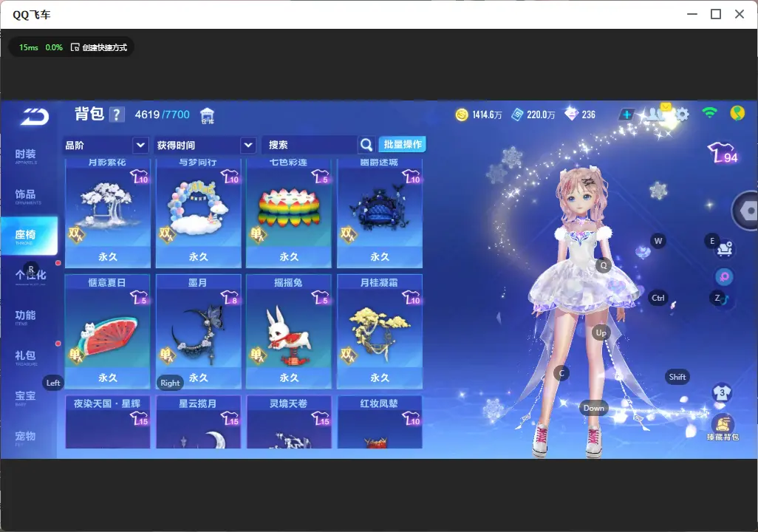758x532 pixels.
Task: Click the 双 seat badge on 月桂凝霜
Action: [x=348, y=355]
